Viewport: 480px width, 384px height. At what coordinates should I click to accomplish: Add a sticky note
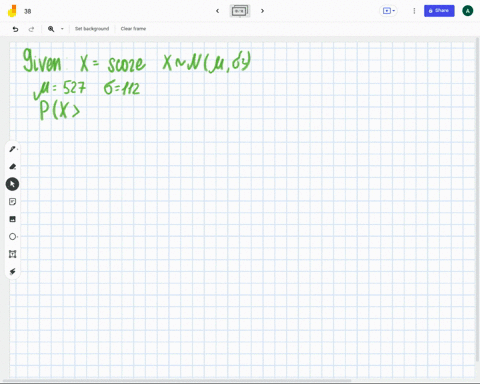tap(13, 202)
